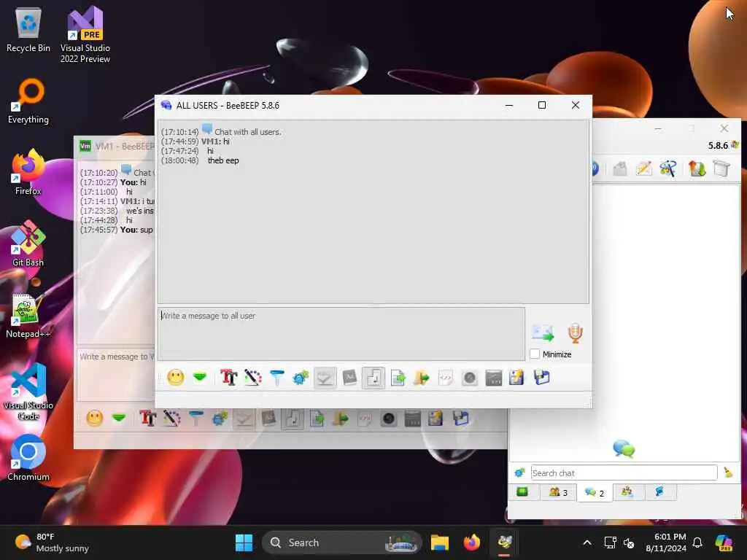747x560 pixels.
Task: Send a file from ALL USERS chat
Action: [x=398, y=378]
